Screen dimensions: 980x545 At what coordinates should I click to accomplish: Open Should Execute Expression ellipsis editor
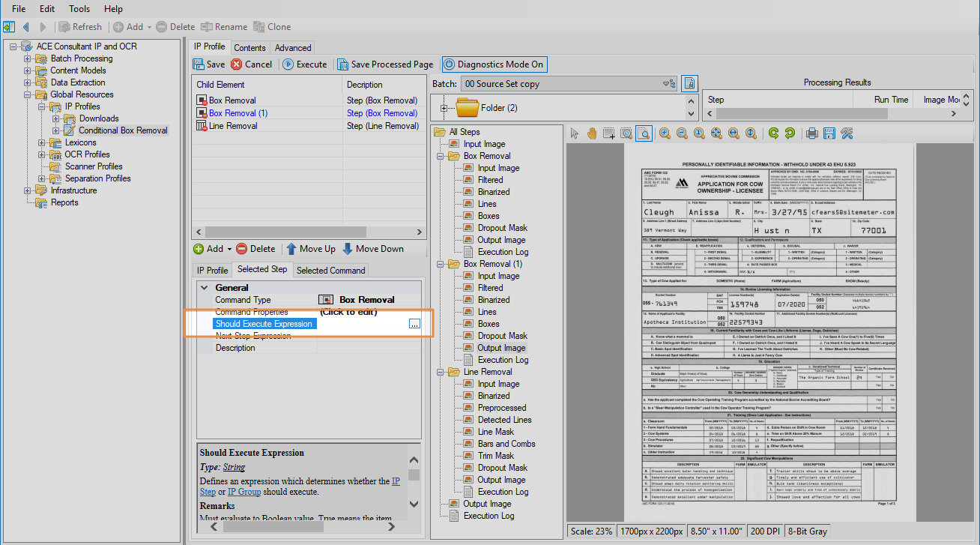click(x=414, y=324)
